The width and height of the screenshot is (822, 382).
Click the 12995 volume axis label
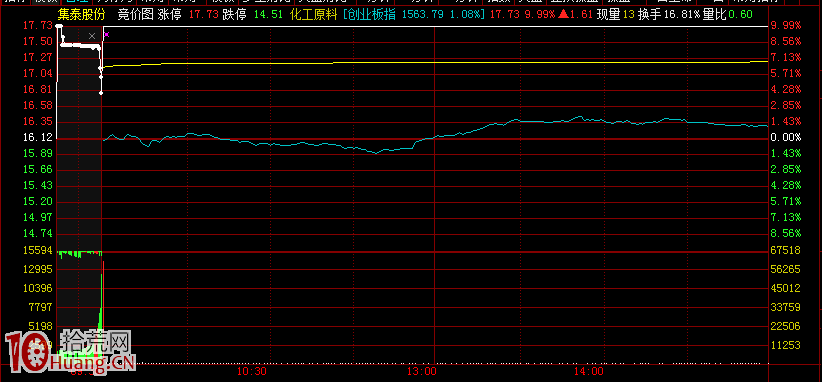pyautogui.click(x=38, y=269)
